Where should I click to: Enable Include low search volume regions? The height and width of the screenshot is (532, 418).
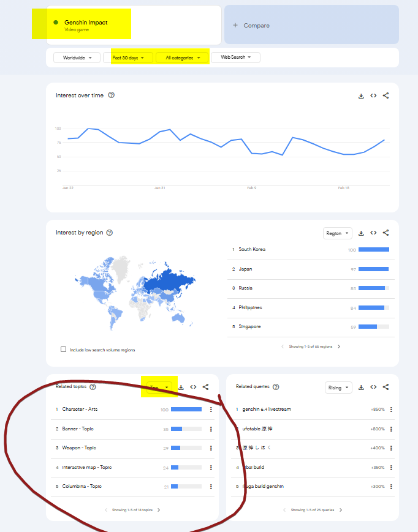(63, 350)
